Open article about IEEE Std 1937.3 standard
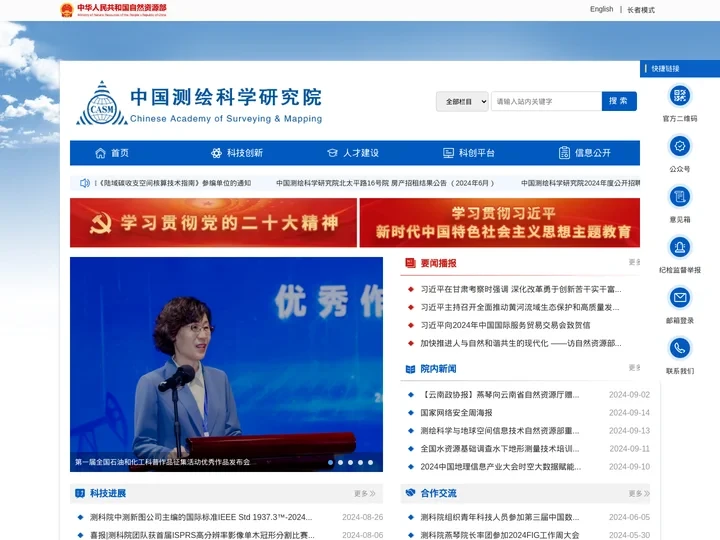 [x=201, y=517]
